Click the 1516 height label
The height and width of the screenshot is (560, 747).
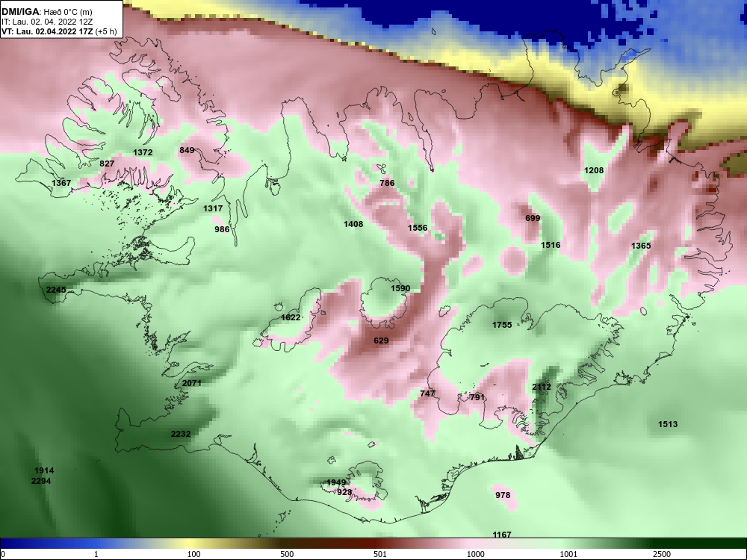(551, 245)
